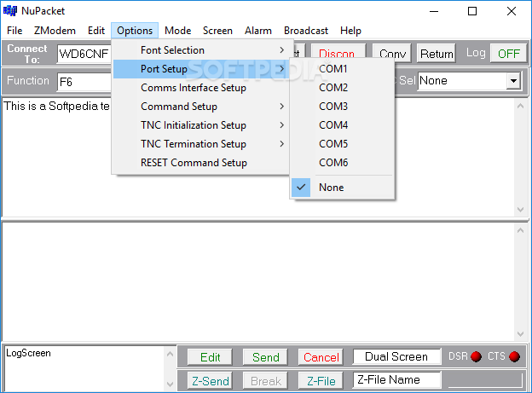Image resolution: width=532 pixels, height=393 pixels.
Task: Open the Sel dropdown showing None
Action: (513, 81)
